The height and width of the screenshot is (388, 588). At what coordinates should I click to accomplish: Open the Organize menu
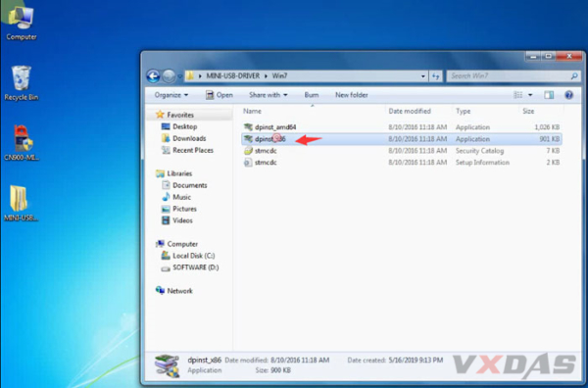coord(171,95)
